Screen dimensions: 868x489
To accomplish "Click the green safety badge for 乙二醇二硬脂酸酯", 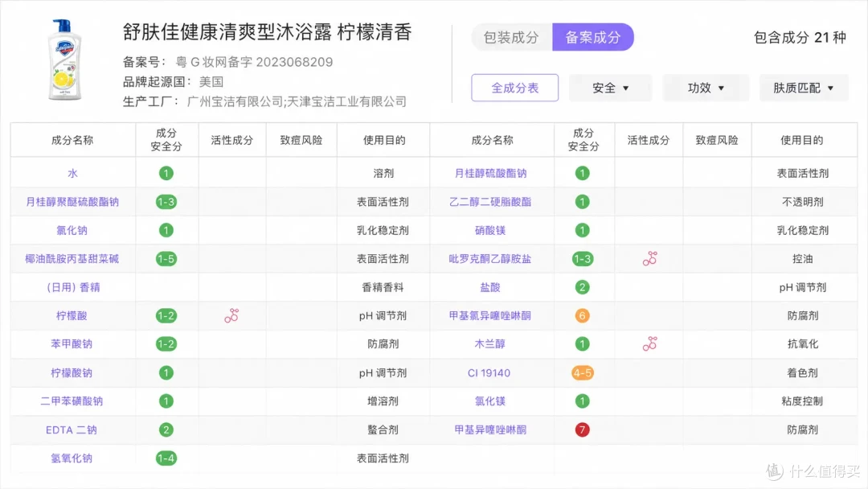I will pyautogui.click(x=582, y=202).
